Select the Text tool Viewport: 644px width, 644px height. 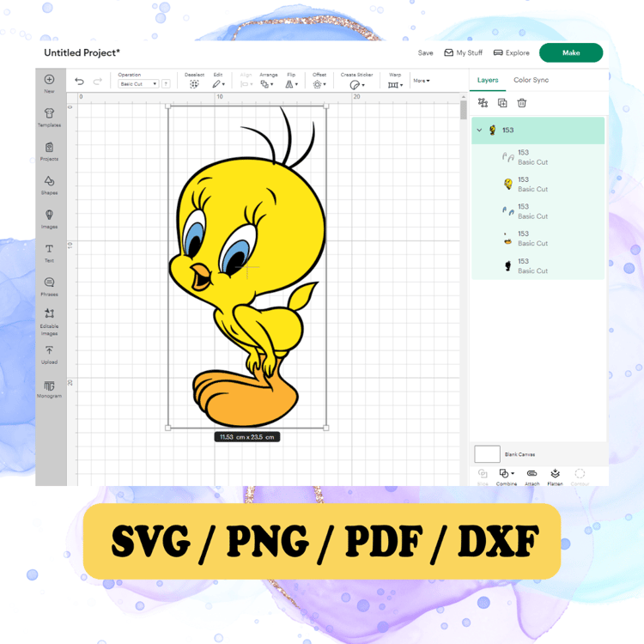[x=49, y=252]
